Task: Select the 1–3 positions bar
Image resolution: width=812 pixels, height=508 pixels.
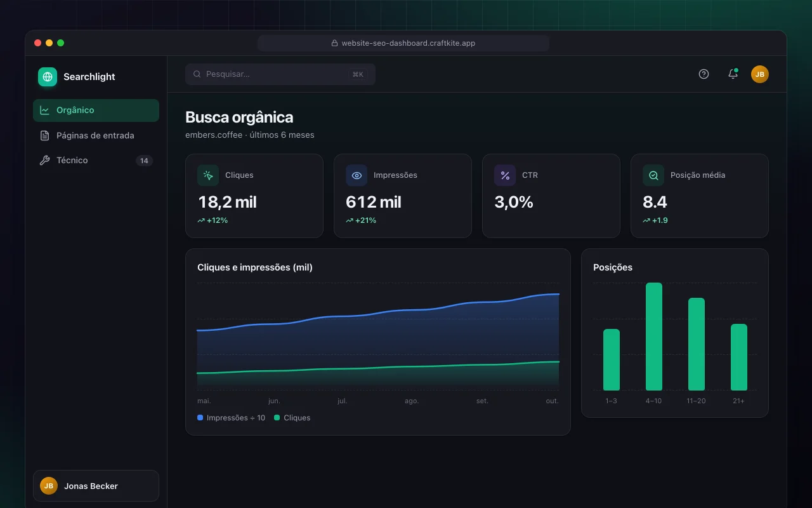Action: 612,359
